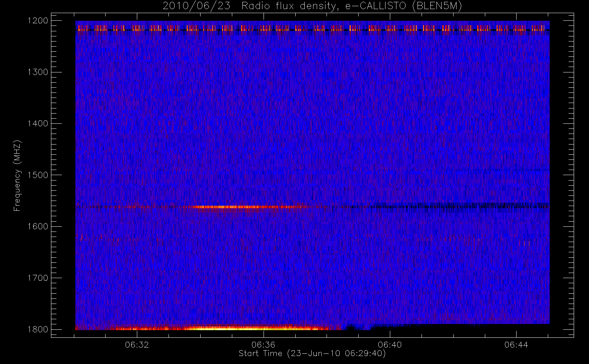The height and width of the screenshot is (364, 589).
Task: Click the 1200 frequency tick label
Action: click(x=38, y=21)
